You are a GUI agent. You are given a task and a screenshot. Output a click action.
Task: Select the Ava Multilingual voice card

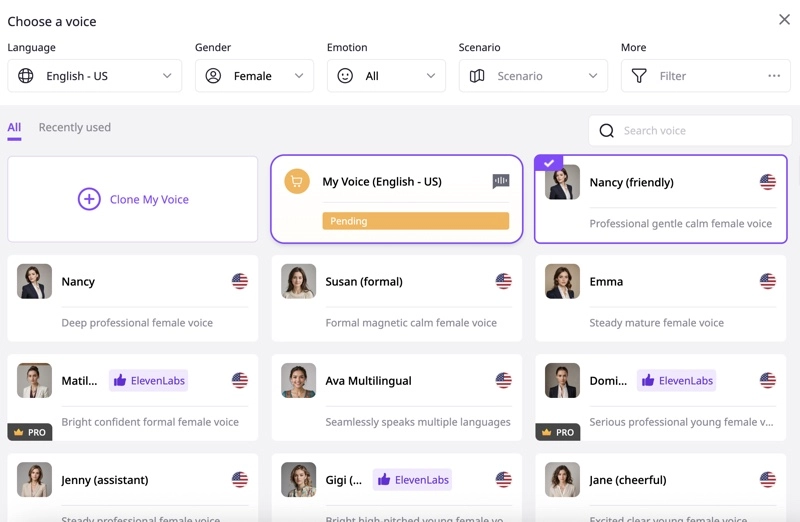(395, 397)
